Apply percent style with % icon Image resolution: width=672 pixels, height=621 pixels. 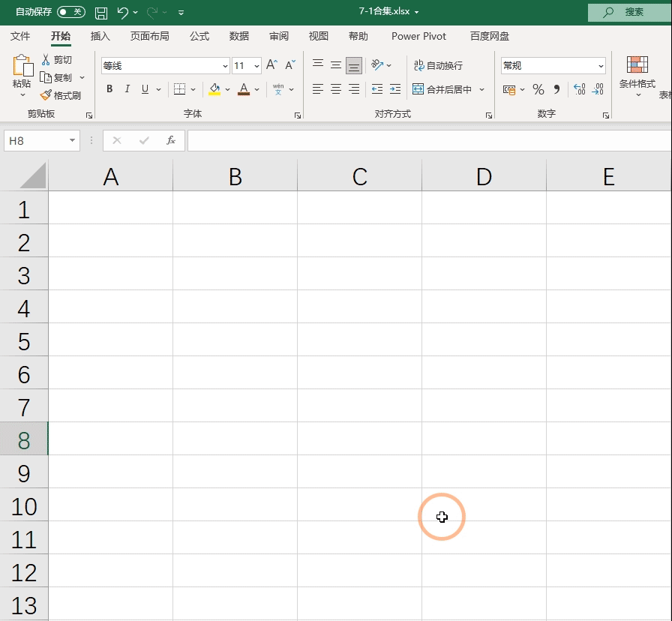[x=538, y=89]
